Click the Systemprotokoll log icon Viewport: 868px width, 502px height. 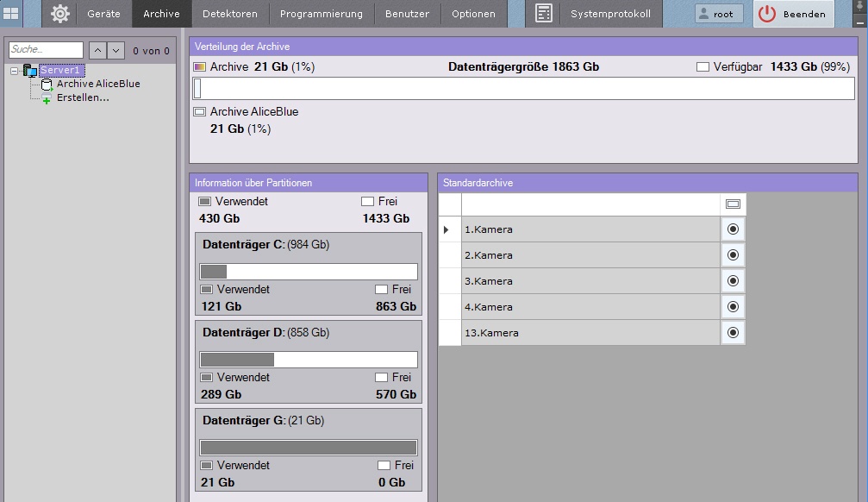point(543,14)
